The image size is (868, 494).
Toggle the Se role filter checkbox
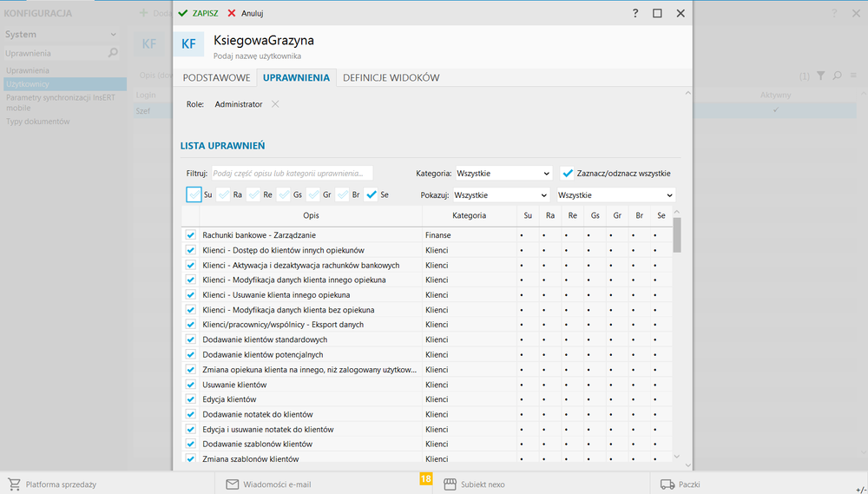372,195
